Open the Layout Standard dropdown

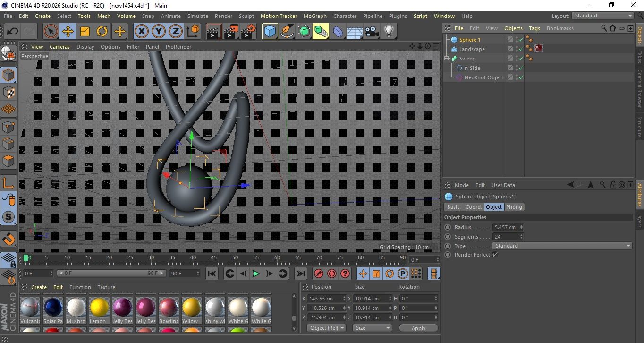click(x=602, y=16)
